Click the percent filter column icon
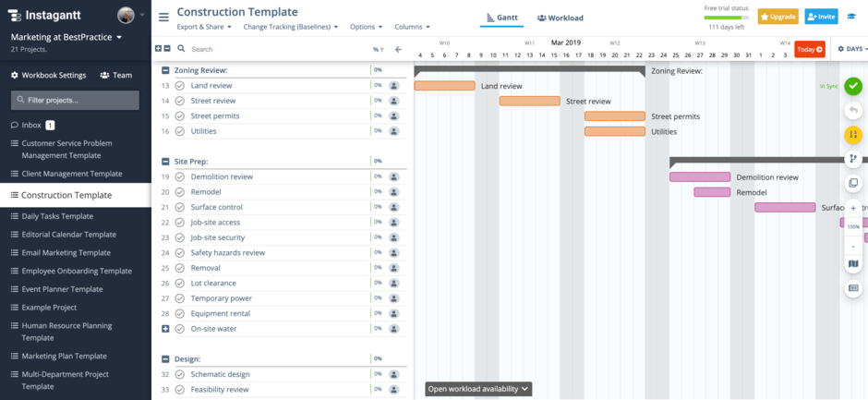The height and width of the screenshot is (400, 868). [378, 49]
